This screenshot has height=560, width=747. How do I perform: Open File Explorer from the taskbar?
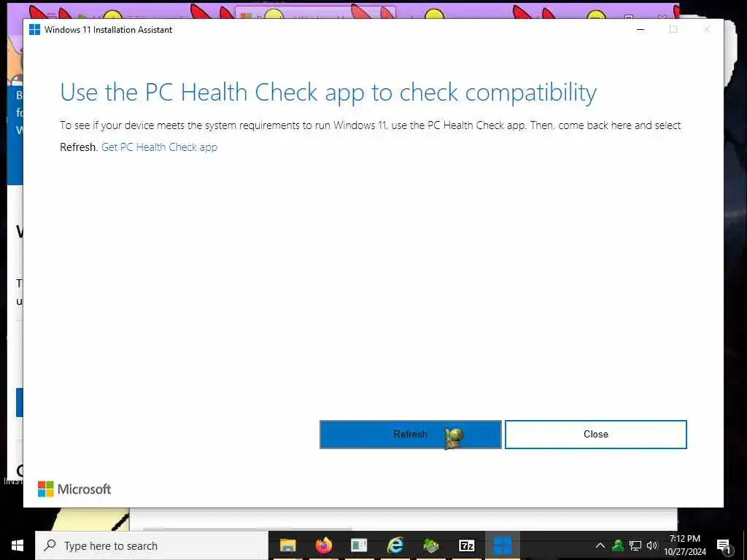click(287, 545)
